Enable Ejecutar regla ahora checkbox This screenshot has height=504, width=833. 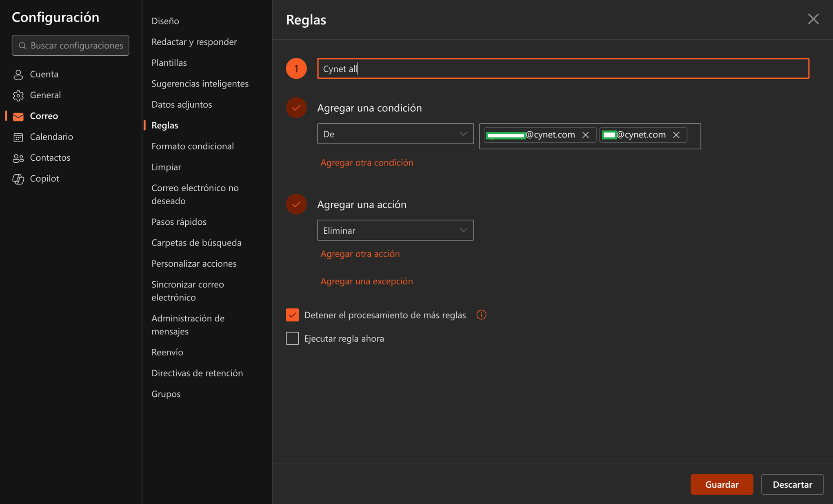[292, 338]
